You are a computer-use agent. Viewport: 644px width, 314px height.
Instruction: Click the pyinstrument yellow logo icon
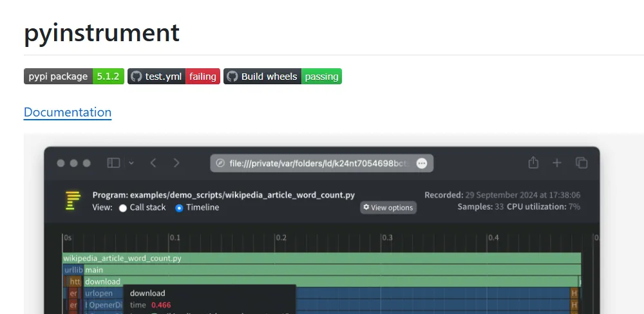tap(73, 201)
